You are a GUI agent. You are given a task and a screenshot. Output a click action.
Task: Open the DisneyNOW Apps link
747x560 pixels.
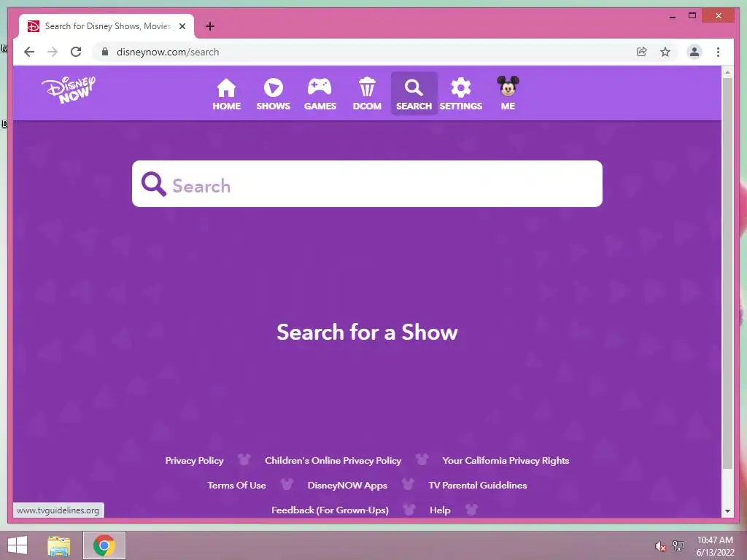coord(347,485)
